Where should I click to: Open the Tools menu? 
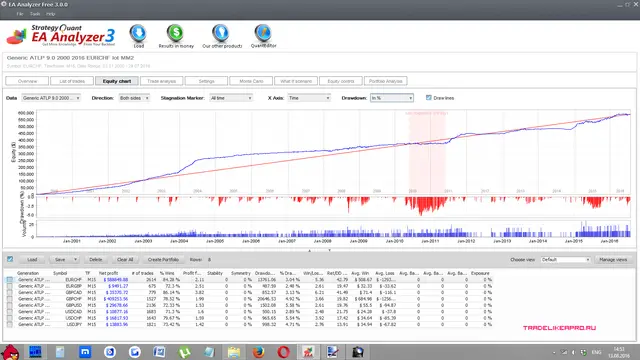tap(35, 14)
